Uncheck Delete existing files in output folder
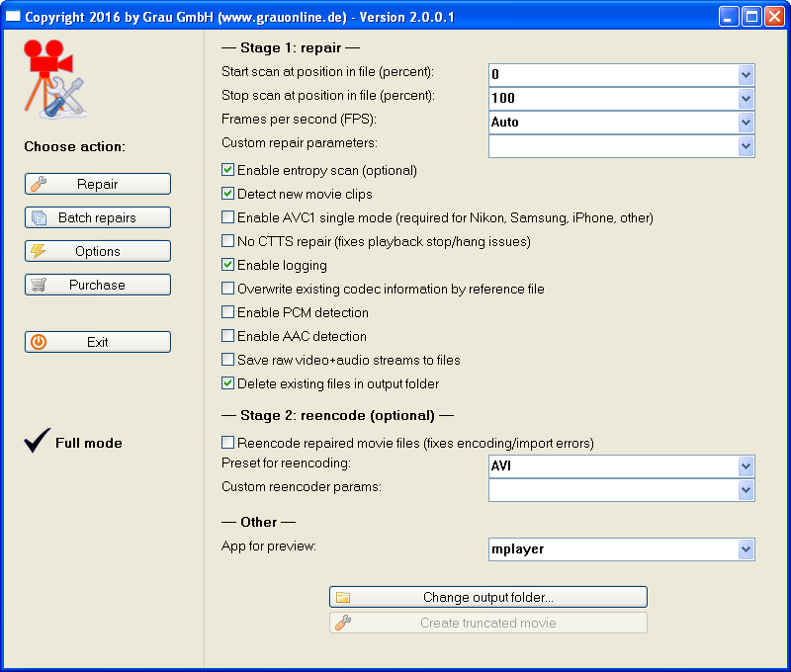This screenshot has height=672, width=791. tap(228, 383)
